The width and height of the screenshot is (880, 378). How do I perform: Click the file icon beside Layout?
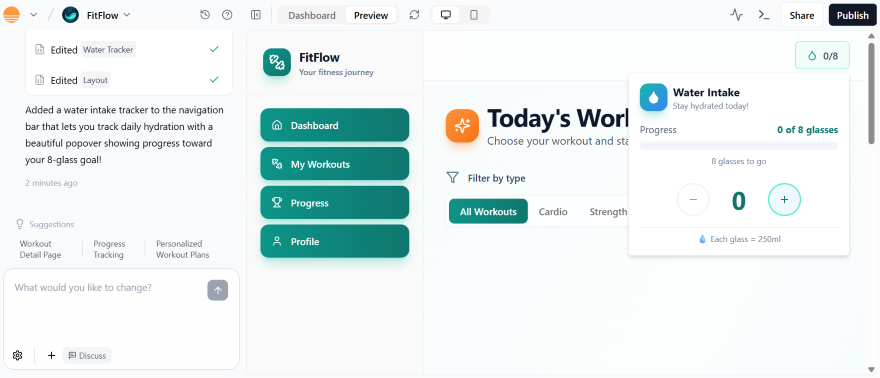(x=39, y=80)
